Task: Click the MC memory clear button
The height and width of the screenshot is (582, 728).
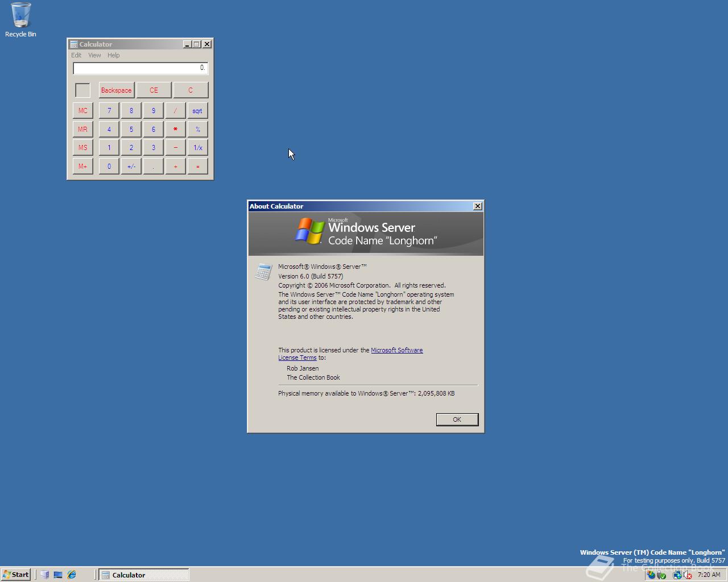Action: click(83, 111)
